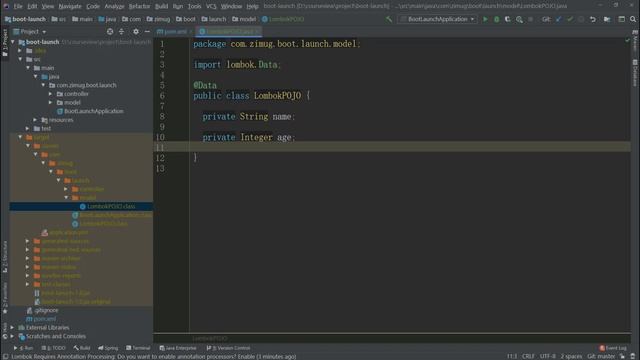This screenshot has width=640, height=360.
Task: Expand External Libraries node
Action: pyautogui.click(x=13, y=328)
